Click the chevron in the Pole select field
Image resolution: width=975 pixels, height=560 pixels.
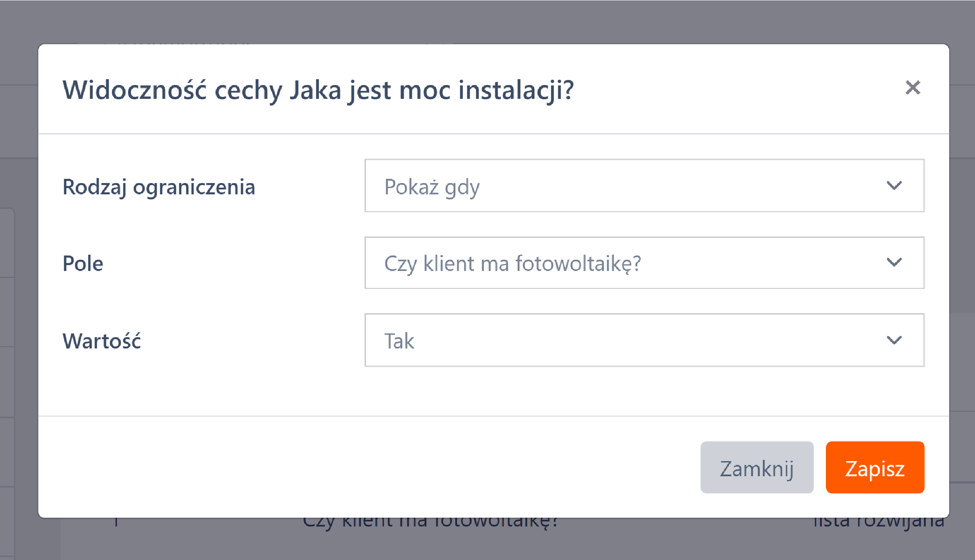[x=894, y=263]
